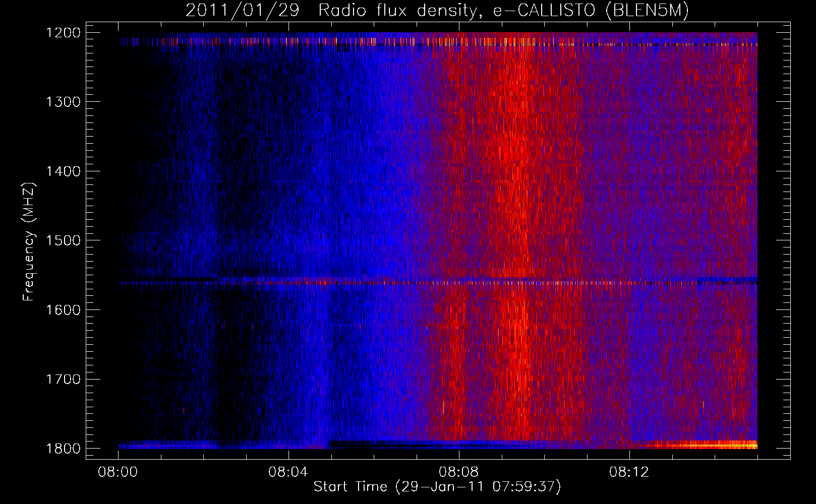816x504 pixels.
Task: Click the 1800 frequency tick label
Action: coord(64,449)
